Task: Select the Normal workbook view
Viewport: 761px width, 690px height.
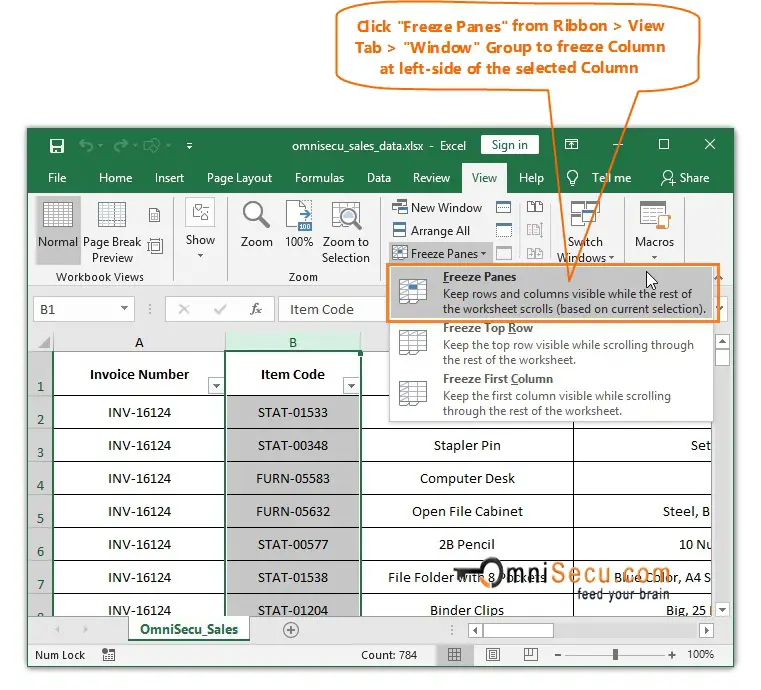Action: click(x=58, y=229)
